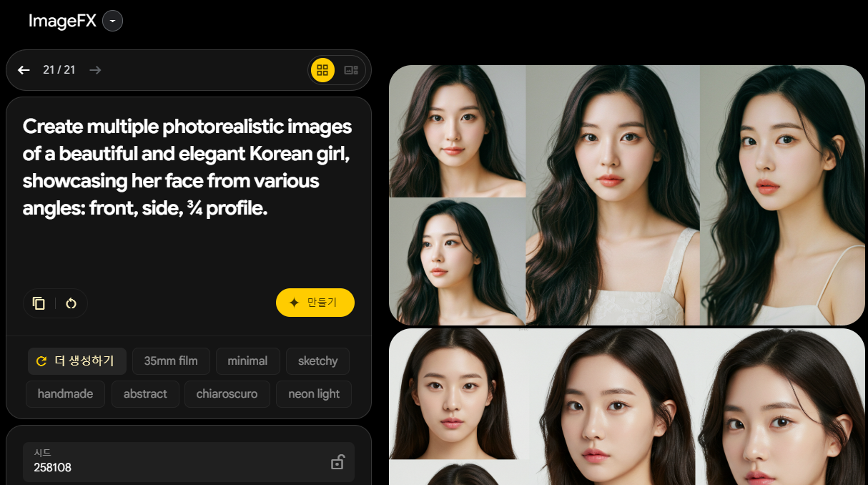
Task: Apply the neon light style
Action: coord(313,393)
